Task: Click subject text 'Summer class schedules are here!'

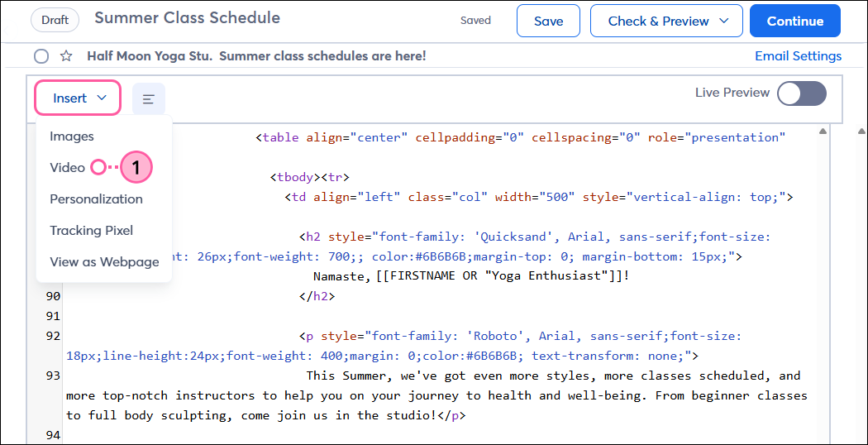Action: pos(322,56)
